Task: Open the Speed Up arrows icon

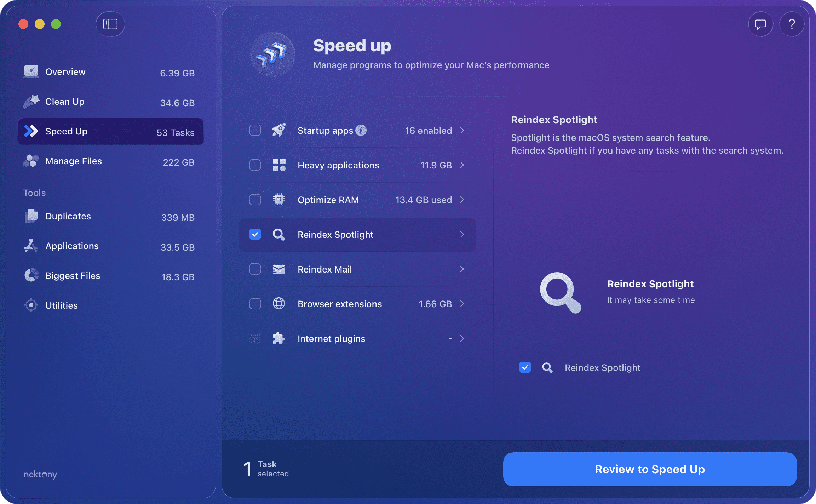Action: click(31, 131)
